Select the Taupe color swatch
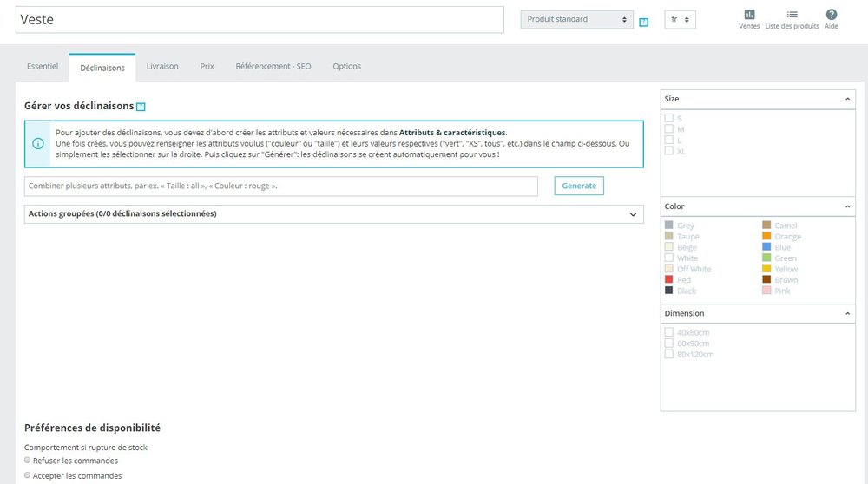The height and width of the screenshot is (484, 868). (668, 236)
